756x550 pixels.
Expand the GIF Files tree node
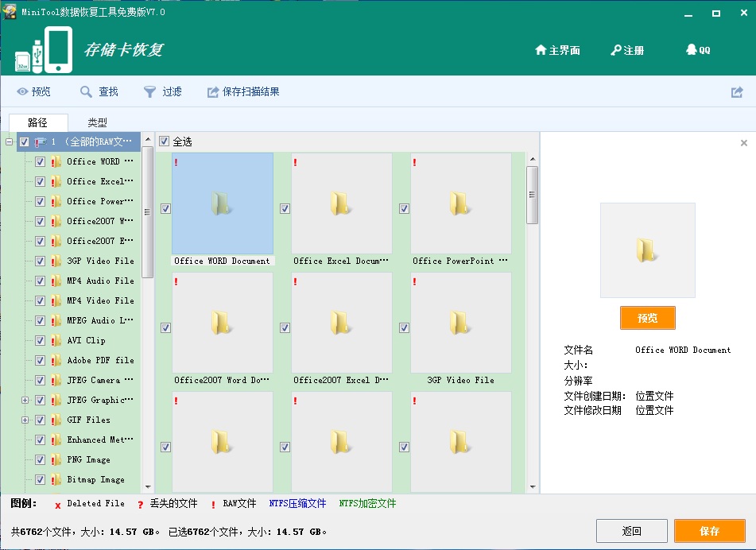[x=25, y=420]
